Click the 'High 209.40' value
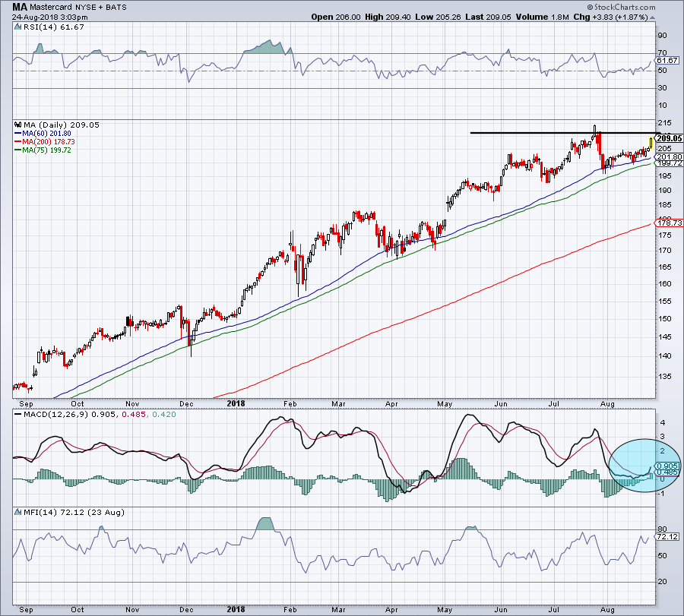The image size is (684, 616). click(388, 17)
